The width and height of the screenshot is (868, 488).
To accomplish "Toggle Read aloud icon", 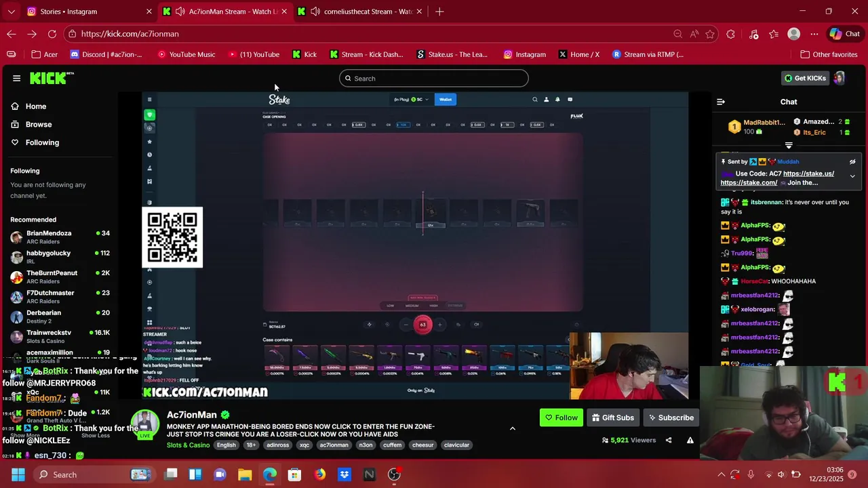I will click(x=694, y=34).
